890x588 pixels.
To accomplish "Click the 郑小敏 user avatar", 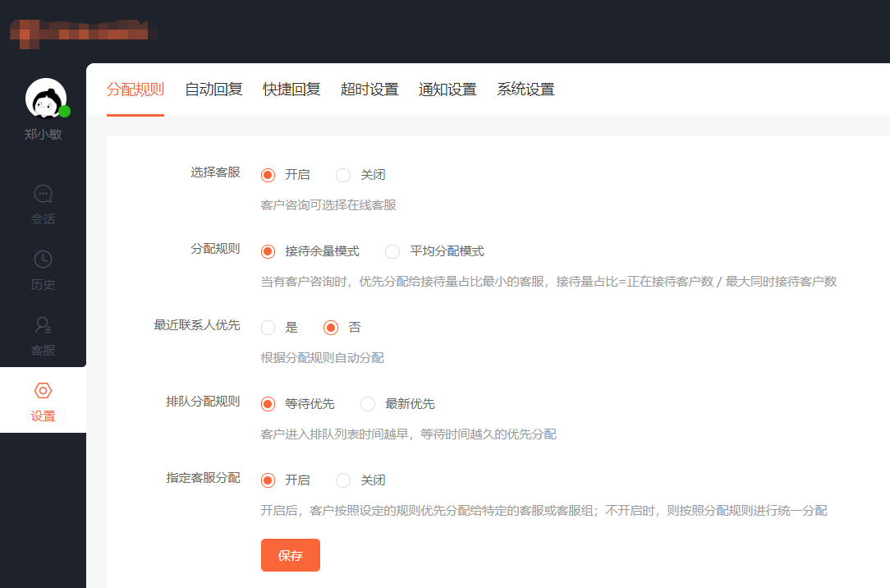I will click(45, 99).
